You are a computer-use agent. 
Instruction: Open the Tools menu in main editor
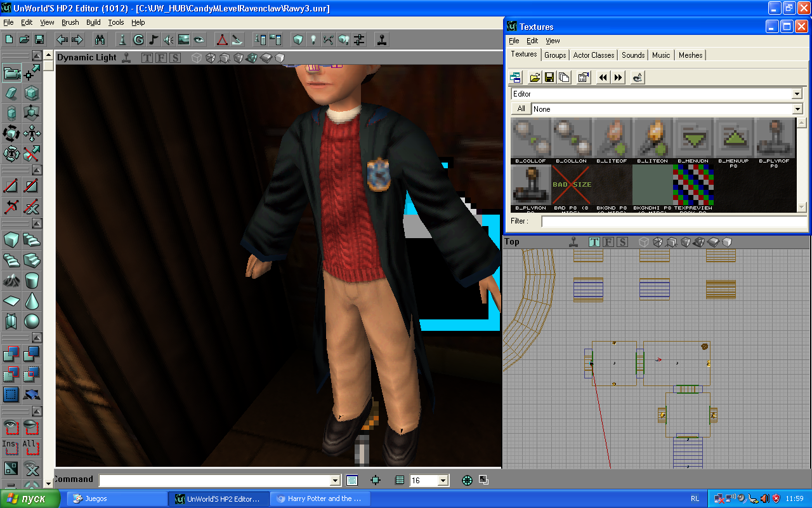[116, 22]
